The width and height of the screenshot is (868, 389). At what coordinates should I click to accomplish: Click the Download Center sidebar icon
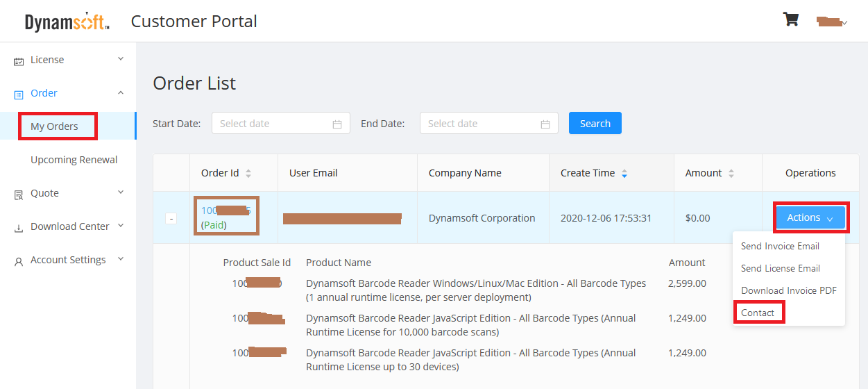pyautogui.click(x=19, y=228)
